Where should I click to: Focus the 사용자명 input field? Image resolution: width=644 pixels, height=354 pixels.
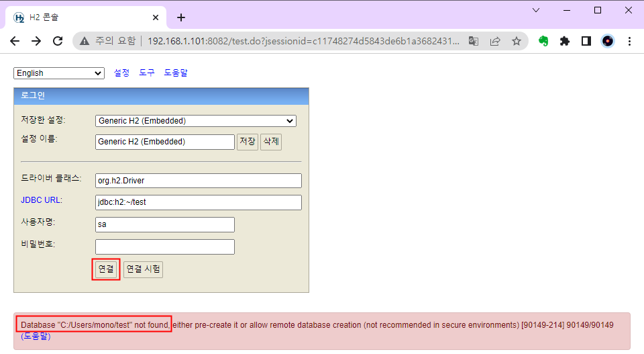pos(165,224)
